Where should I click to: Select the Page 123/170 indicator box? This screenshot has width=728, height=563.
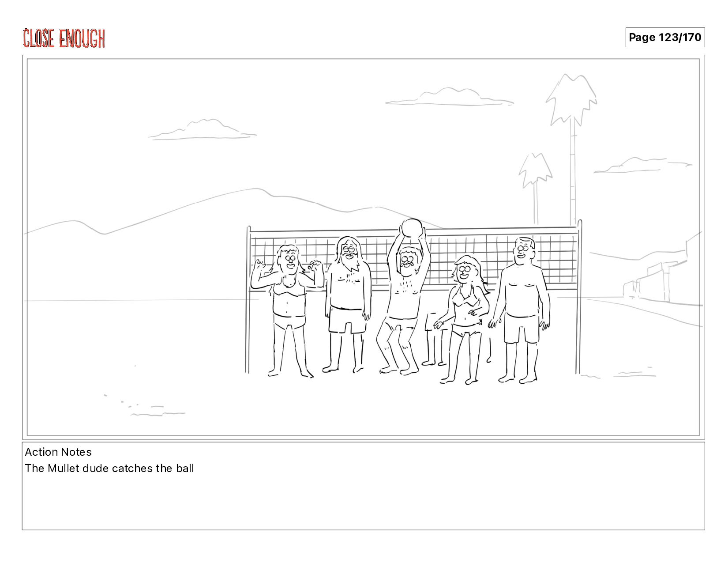[x=665, y=38]
